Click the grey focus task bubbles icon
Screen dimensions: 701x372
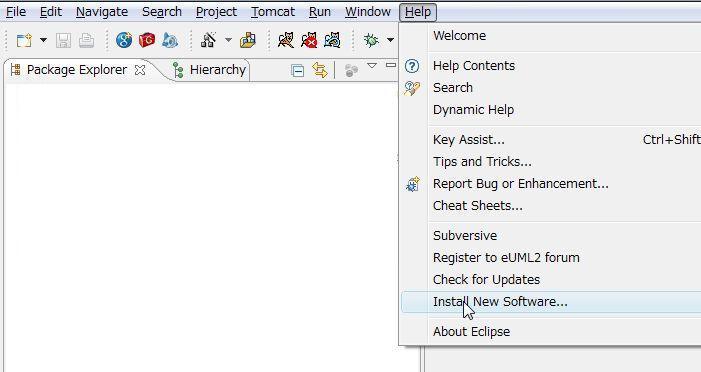[x=351, y=70]
